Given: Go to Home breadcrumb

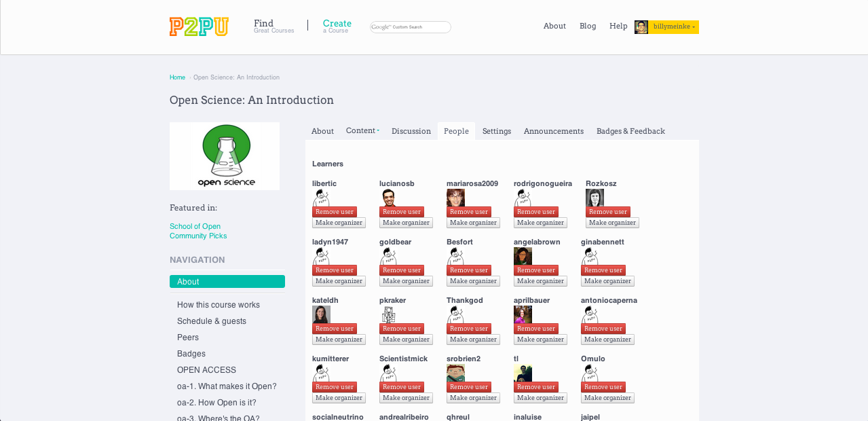Looking at the screenshot, I should (x=177, y=77).
